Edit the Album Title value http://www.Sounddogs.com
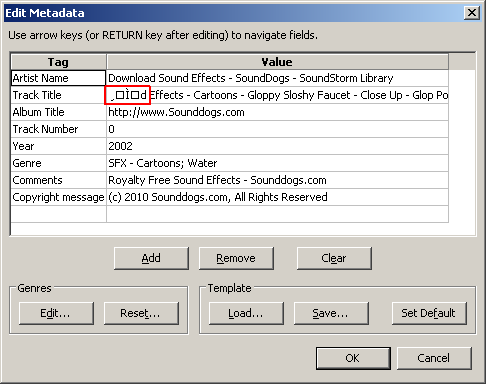The width and height of the screenshot is (486, 384). [277, 112]
